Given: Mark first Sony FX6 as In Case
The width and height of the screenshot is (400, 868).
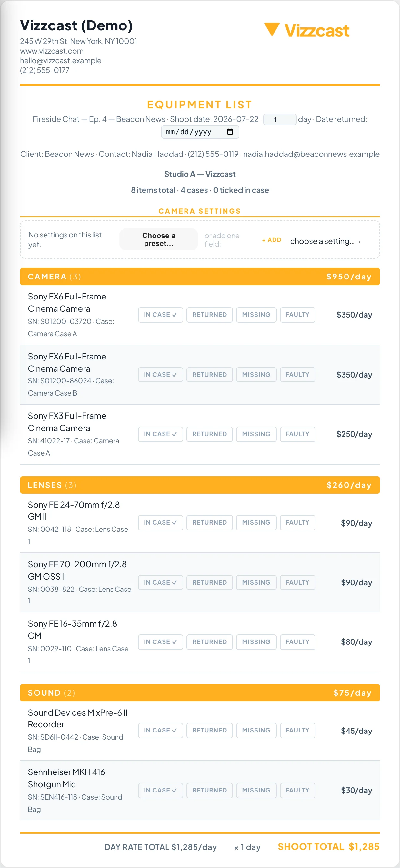Looking at the screenshot, I should pyautogui.click(x=160, y=315).
